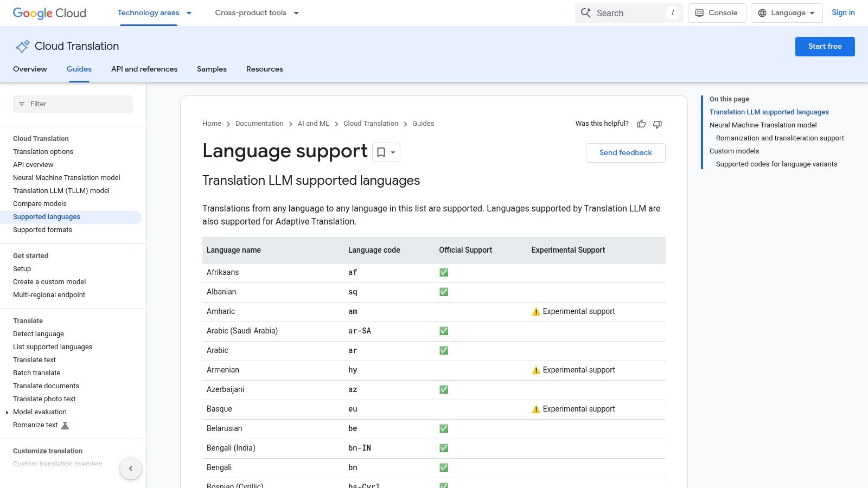Collapse the left navigation panel
Viewport: 868px width, 488px height.
131,468
